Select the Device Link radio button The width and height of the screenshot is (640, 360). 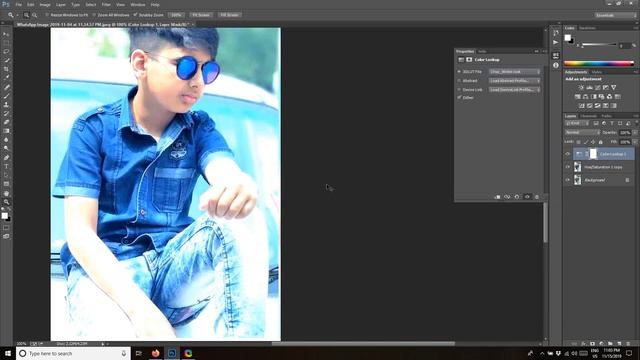pyautogui.click(x=459, y=90)
